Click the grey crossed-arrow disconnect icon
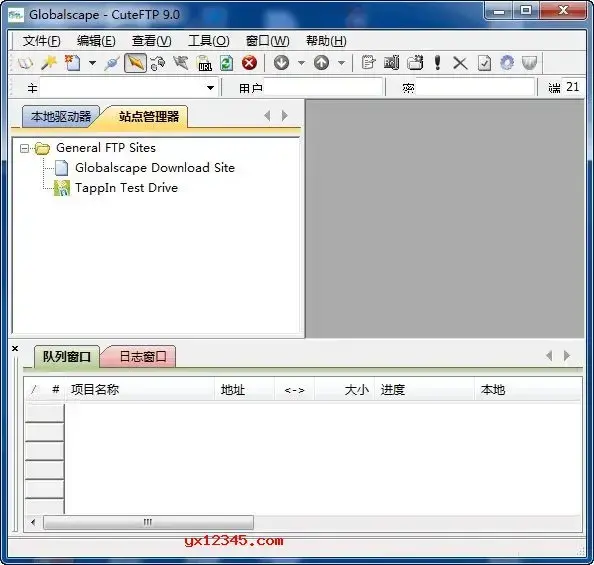The width and height of the screenshot is (594, 565). coord(181,63)
